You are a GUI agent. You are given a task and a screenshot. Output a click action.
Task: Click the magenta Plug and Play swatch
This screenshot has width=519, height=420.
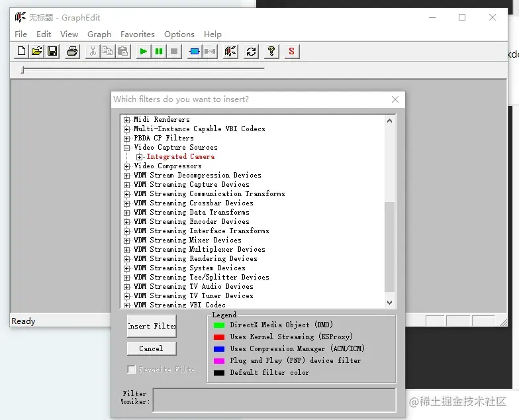[218, 360]
